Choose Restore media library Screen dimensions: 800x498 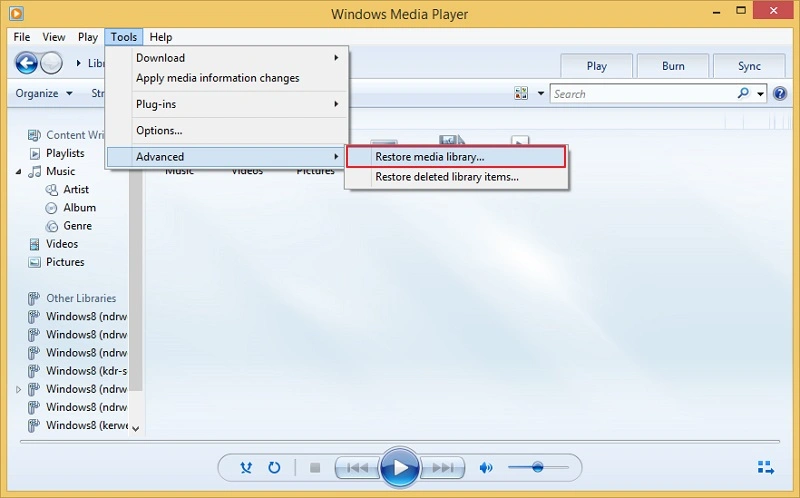[456, 157]
